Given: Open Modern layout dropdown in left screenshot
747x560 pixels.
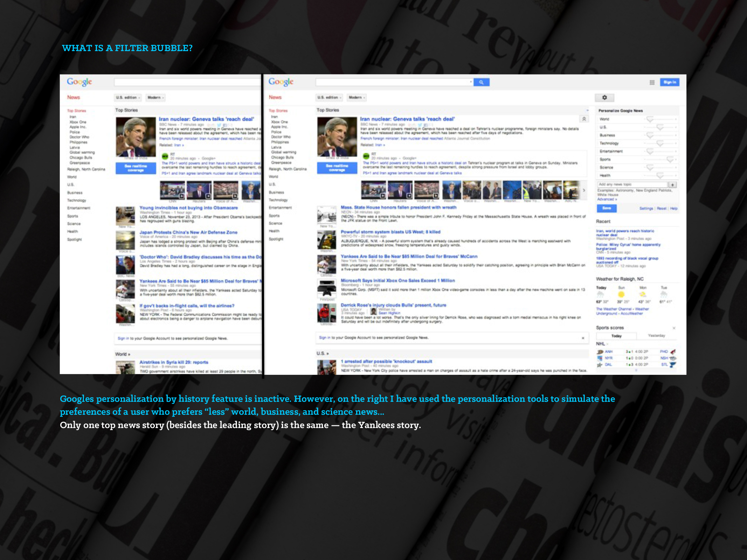Looking at the screenshot, I should 155,98.
